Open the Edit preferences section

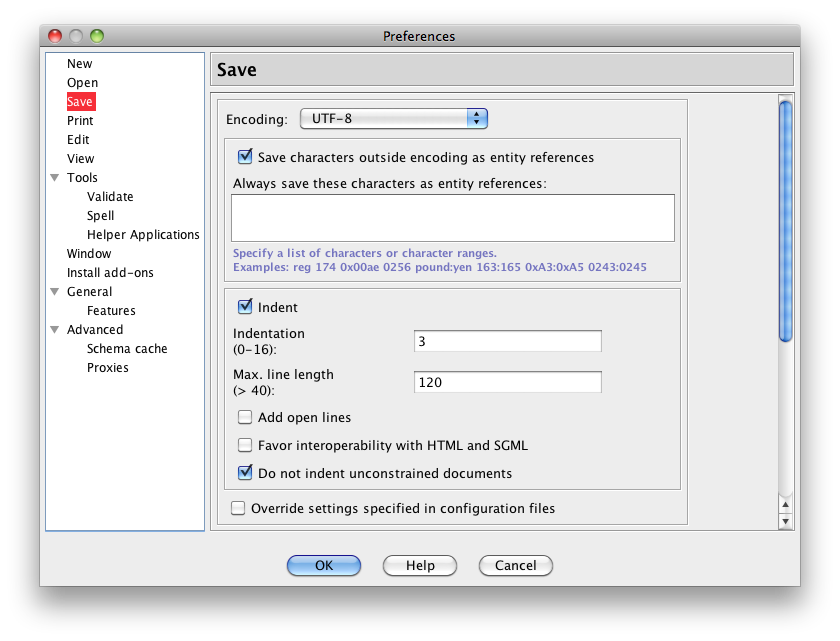(78, 140)
